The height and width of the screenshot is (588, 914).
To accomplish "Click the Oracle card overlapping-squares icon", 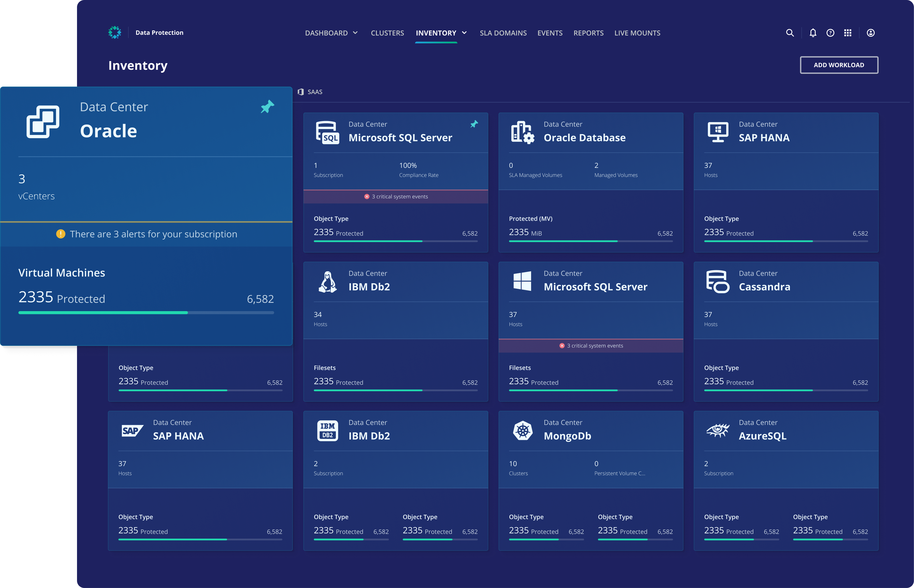I will tap(43, 121).
